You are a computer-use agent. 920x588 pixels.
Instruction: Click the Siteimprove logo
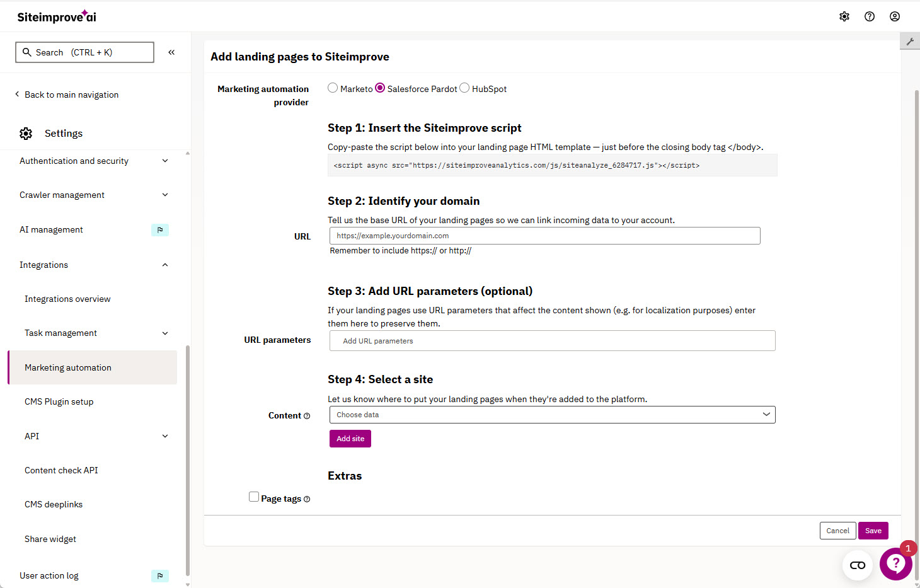pos(56,16)
